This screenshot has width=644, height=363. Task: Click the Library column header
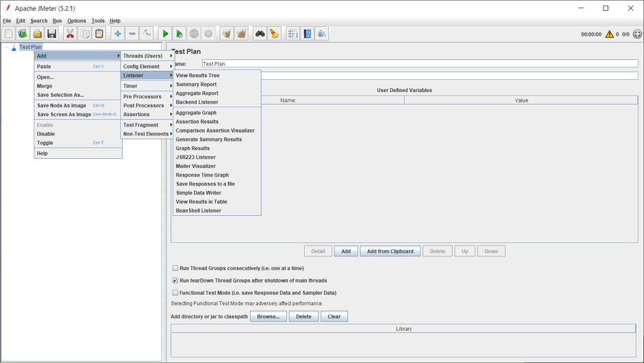pos(403,329)
